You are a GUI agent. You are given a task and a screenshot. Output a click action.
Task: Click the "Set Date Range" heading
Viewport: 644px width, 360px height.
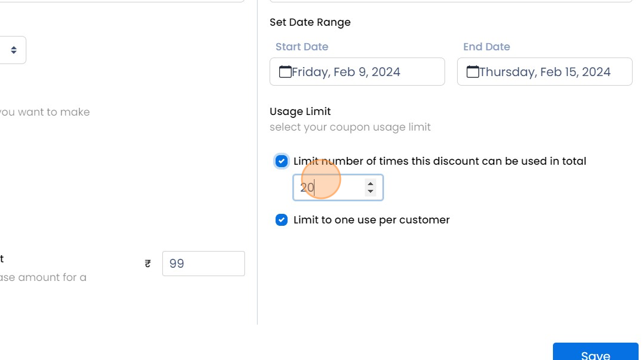[x=310, y=22]
